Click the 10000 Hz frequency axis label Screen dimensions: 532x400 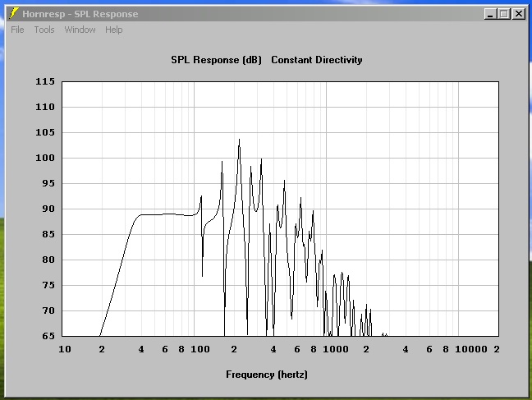[471, 349]
